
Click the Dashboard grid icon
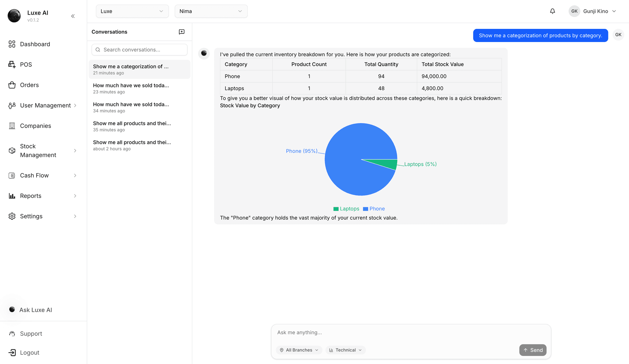point(12,44)
